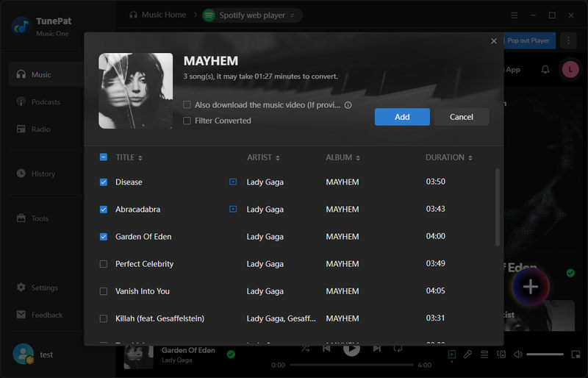588x378 pixels.
Task: Skip to the next track
Action: 376,349
